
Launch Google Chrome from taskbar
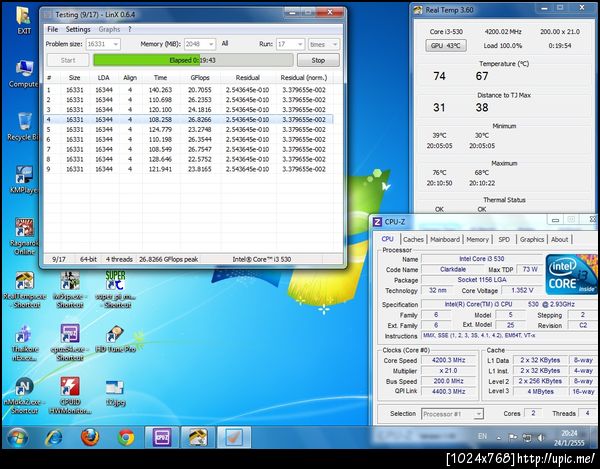point(126,437)
